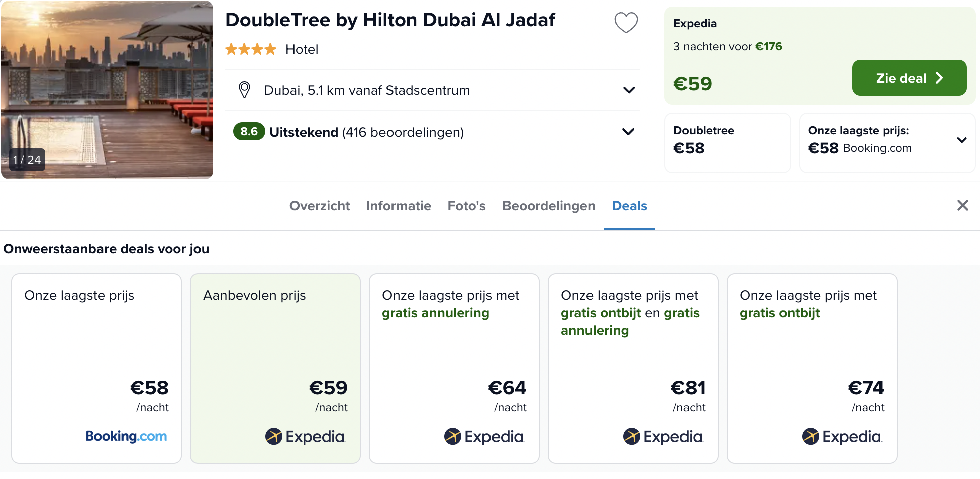Switch to the Overzicht tab
980x479 pixels.
[x=320, y=206]
